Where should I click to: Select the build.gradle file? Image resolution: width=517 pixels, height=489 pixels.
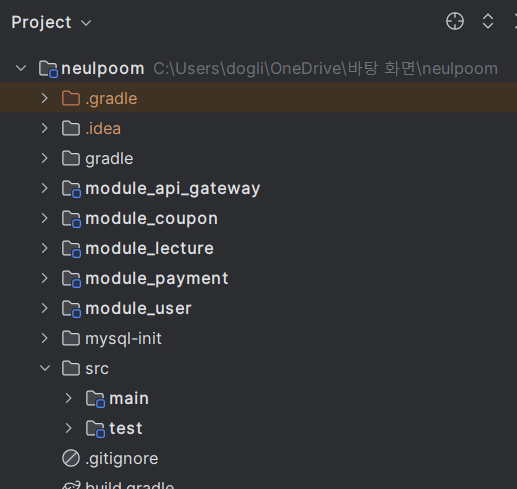tap(130, 485)
